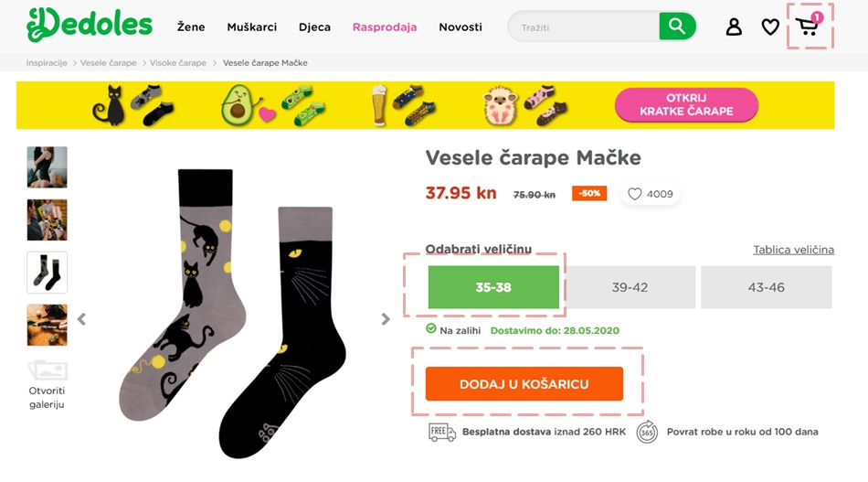Show the previous product image arrow
This screenshot has width=868, height=482.
pyautogui.click(x=81, y=318)
